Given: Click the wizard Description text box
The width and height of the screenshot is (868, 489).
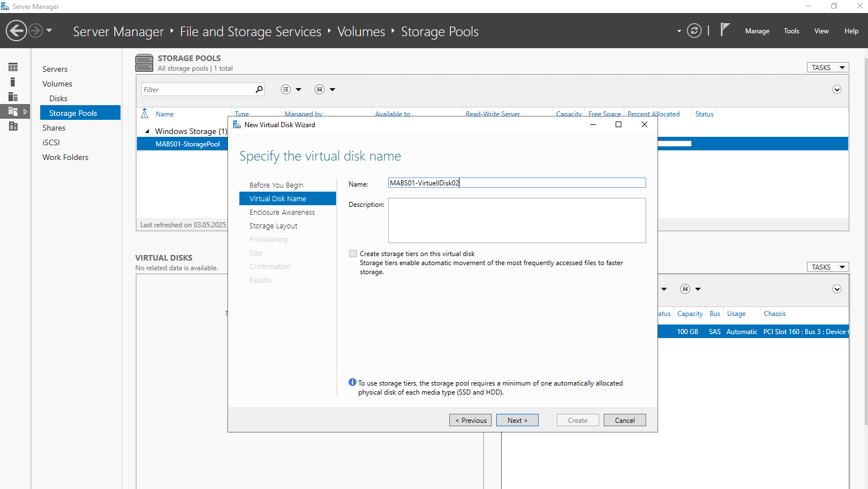Looking at the screenshot, I should point(517,220).
